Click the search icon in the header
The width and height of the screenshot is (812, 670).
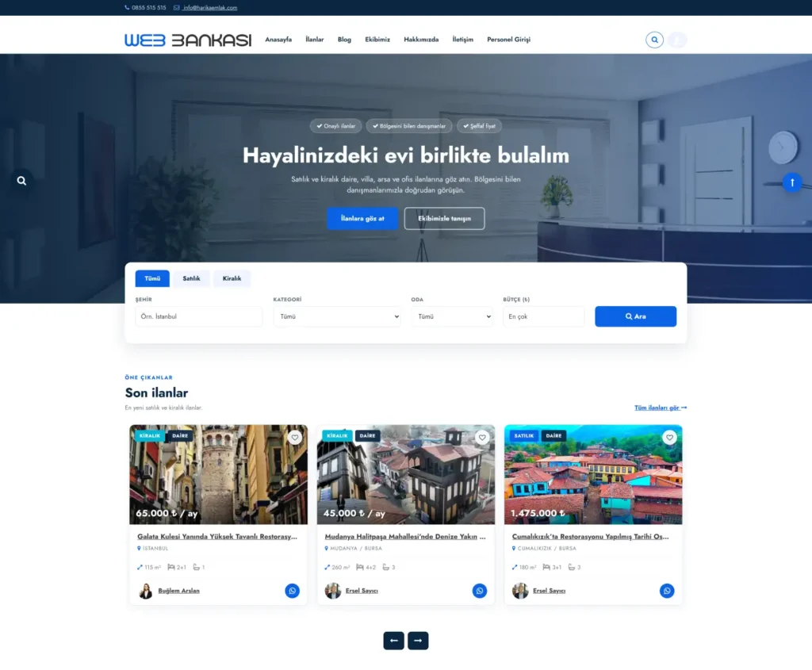pyautogui.click(x=654, y=40)
